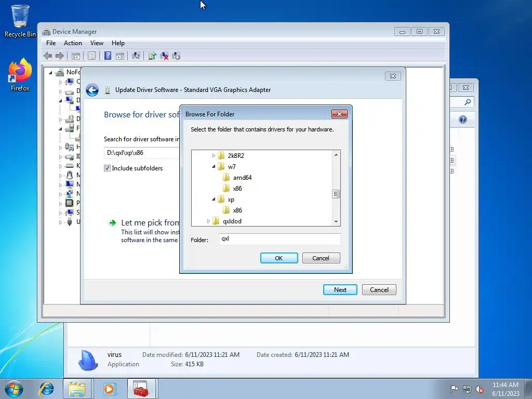Open the Action menu
The height and width of the screenshot is (399, 532).
tap(73, 43)
